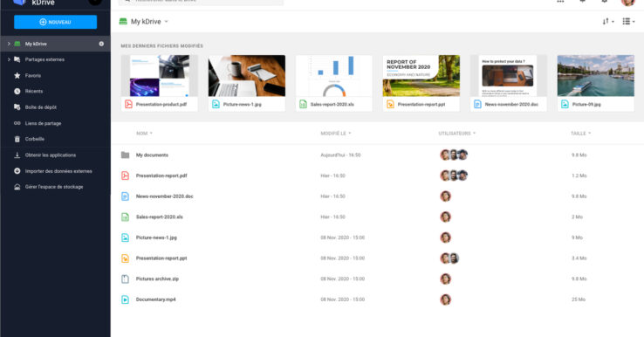Click the Pictures archive.zip file icon
Viewport: 644px width, 337px height.
point(126,279)
